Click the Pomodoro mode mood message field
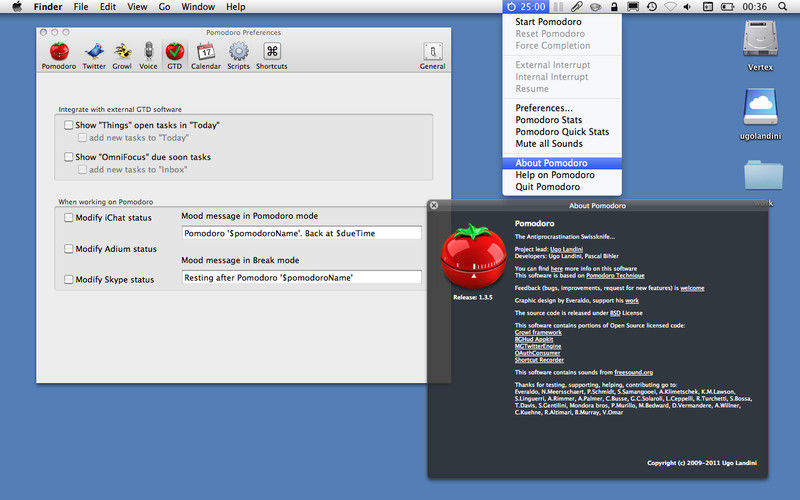 click(x=302, y=233)
